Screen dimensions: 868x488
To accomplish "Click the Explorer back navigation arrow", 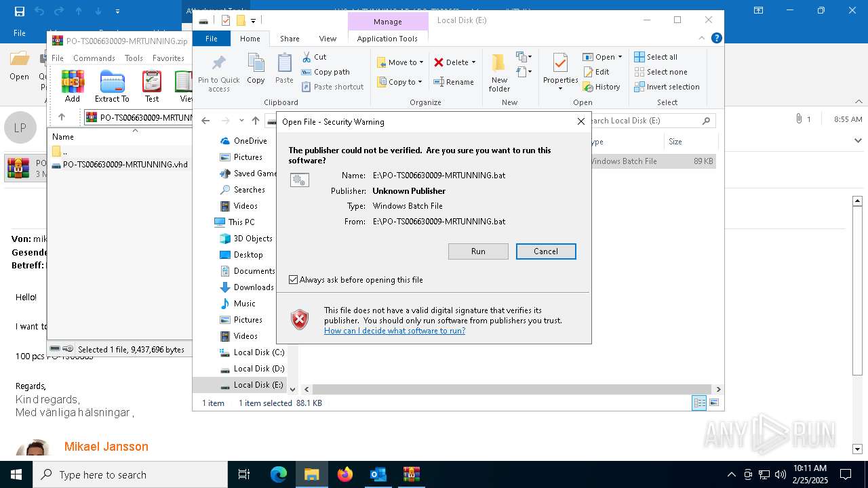I will tap(205, 121).
